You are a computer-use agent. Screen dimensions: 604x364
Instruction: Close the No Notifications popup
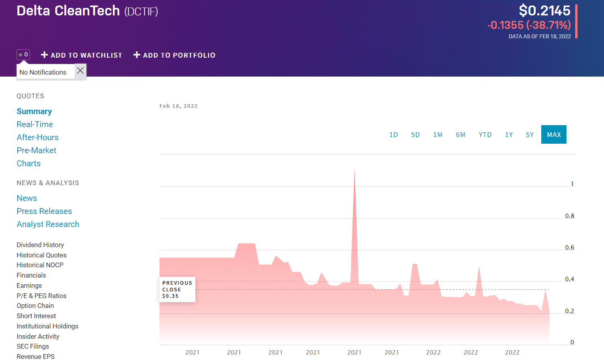point(80,71)
